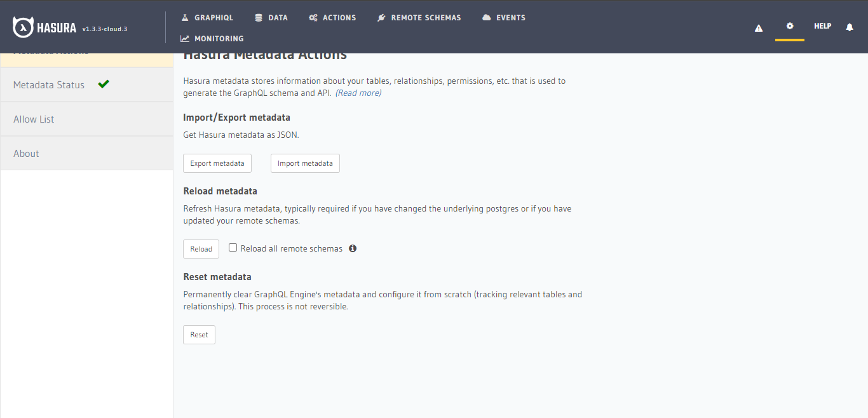Click the Import metadata button

[x=305, y=163]
